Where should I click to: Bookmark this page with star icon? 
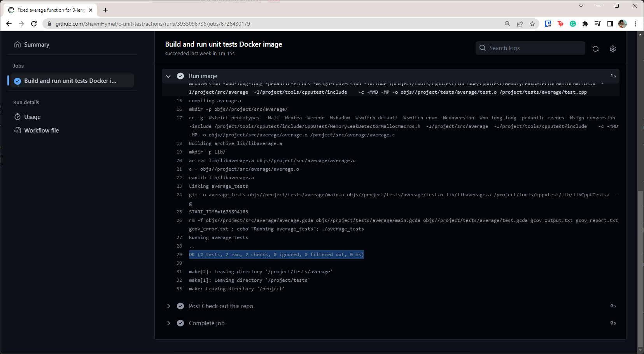[532, 24]
